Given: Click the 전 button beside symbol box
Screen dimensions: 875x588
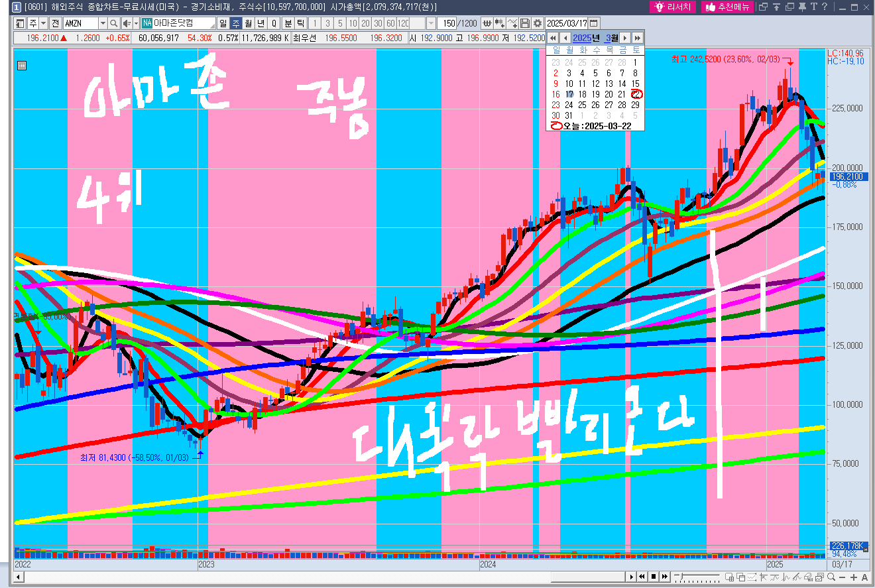Looking at the screenshot, I should point(56,23).
